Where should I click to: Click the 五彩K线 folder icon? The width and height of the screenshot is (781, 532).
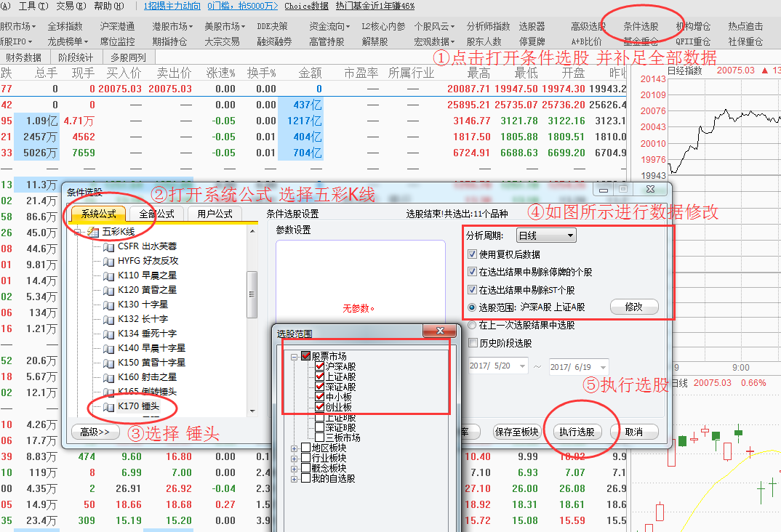click(x=93, y=232)
